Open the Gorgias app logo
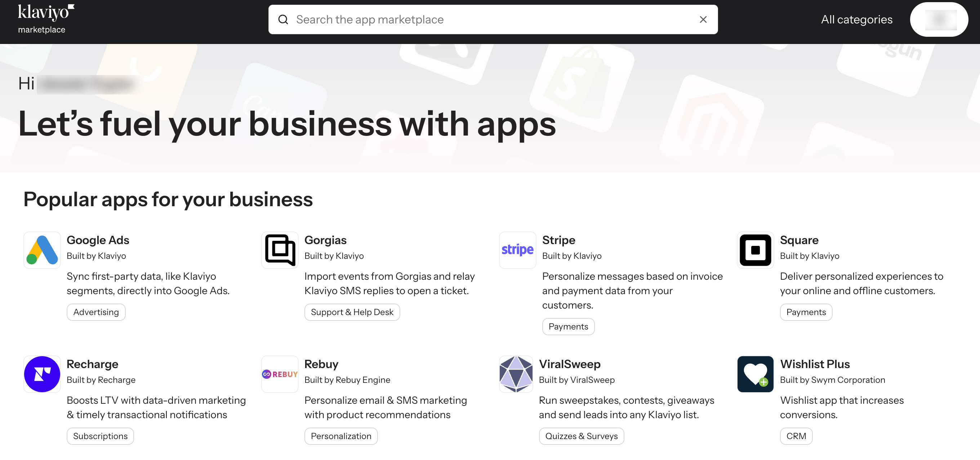 280,250
